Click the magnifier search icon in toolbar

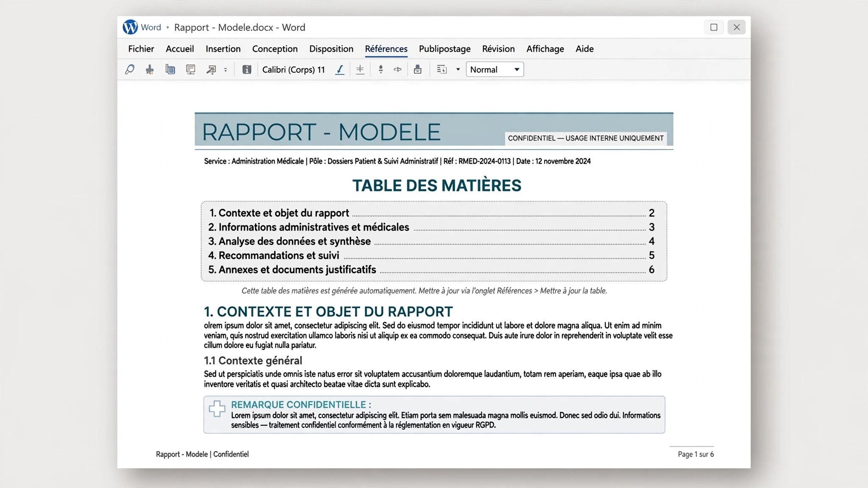coord(130,69)
